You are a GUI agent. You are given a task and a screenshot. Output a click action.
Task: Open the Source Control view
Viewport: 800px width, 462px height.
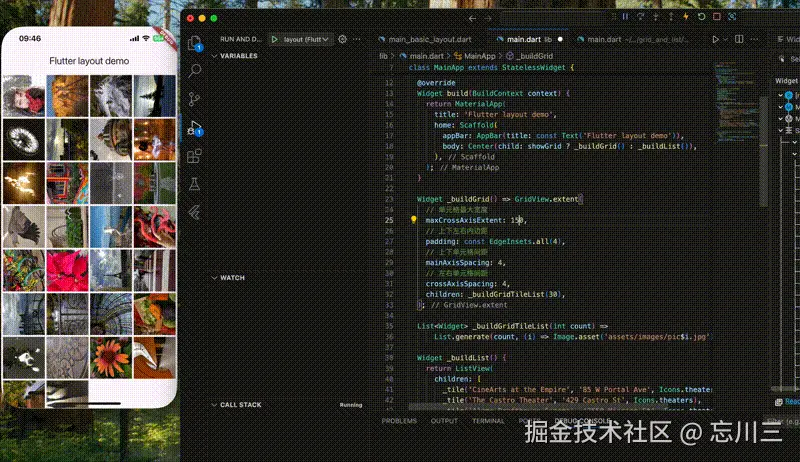coord(194,99)
